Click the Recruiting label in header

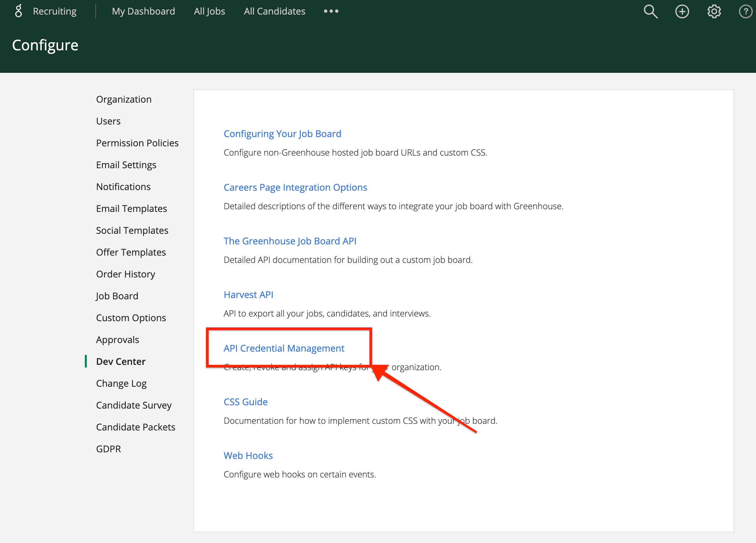55,11
